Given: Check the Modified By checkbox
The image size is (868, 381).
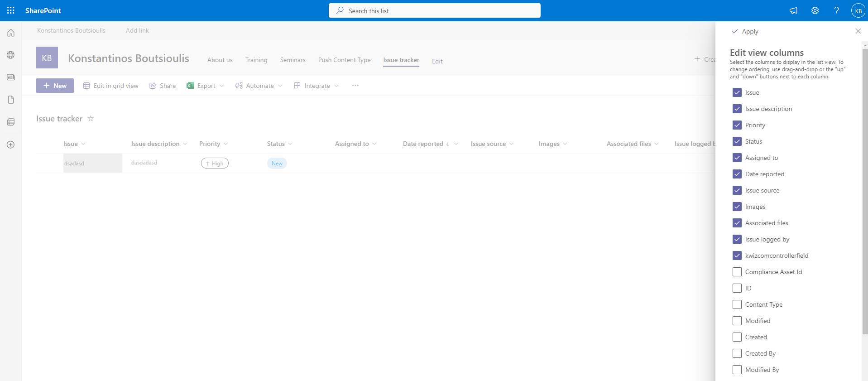Looking at the screenshot, I should click(x=737, y=370).
